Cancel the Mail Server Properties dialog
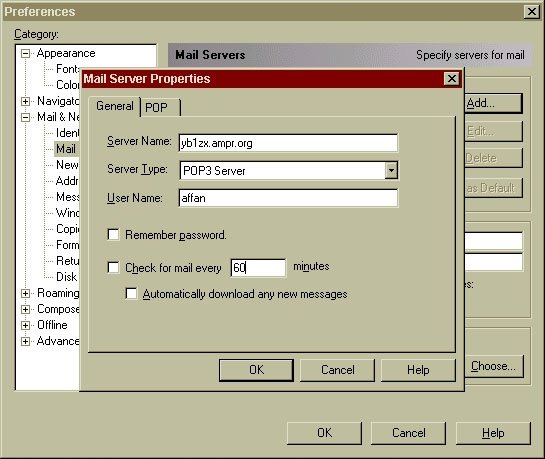545x459 pixels. [x=337, y=370]
